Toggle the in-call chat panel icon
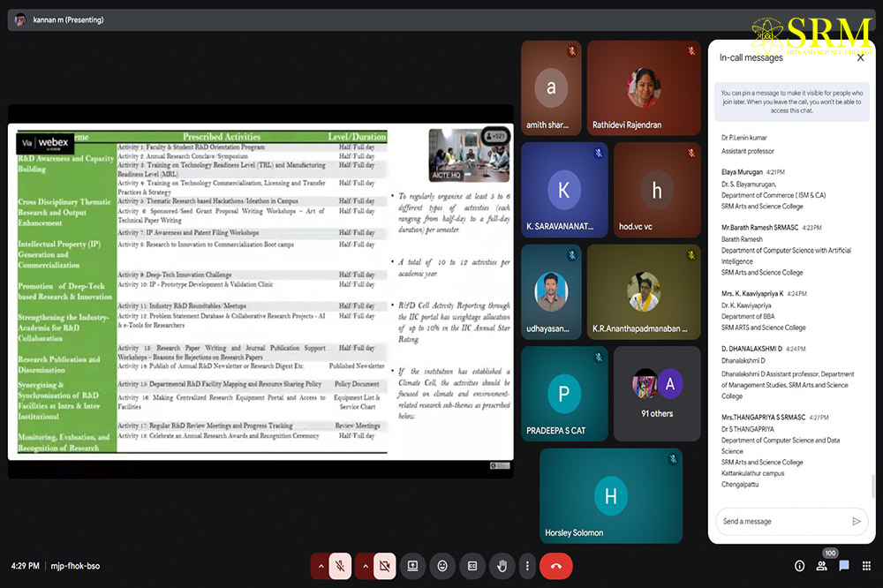The image size is (883, 588). [x=844, y=566]
